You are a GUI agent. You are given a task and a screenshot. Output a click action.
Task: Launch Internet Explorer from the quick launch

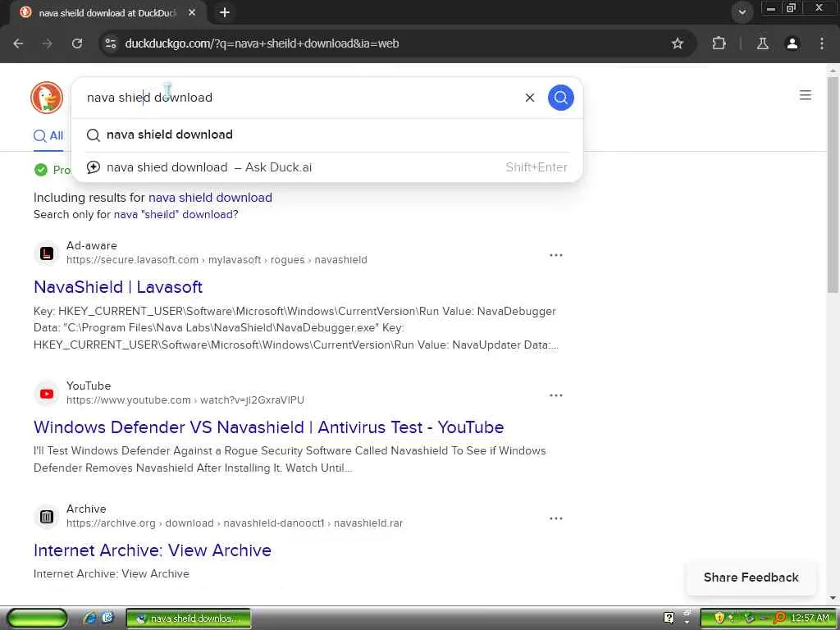89,618
